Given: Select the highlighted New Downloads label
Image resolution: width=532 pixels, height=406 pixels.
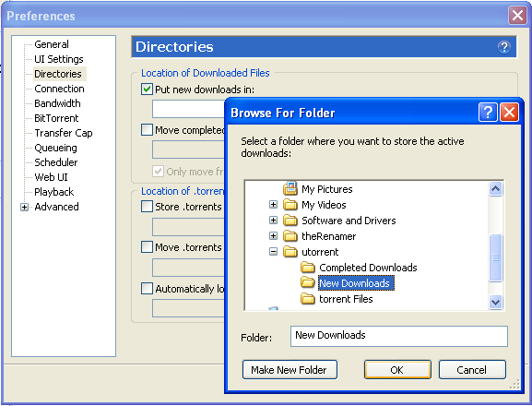Looking at the screenshot, I should tap(356, 282).
